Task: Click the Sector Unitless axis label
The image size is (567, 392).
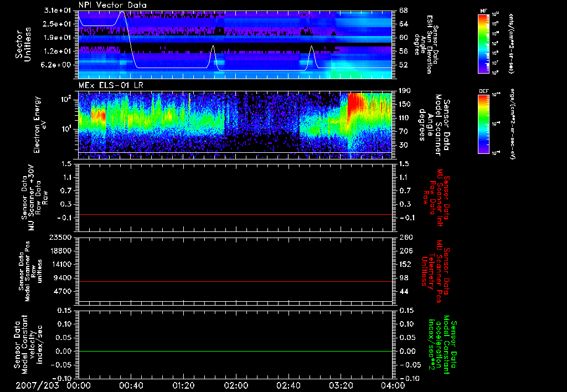Action: tap(23, 45)
